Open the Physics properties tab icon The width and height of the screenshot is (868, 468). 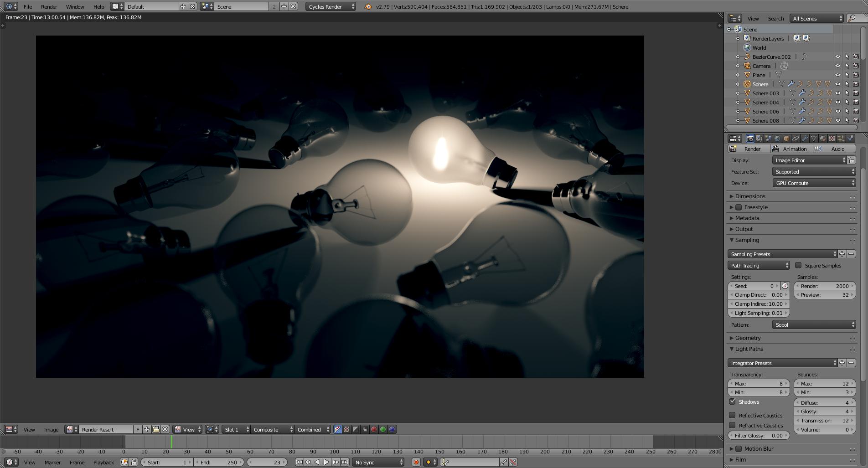pyautogui.click(x=850, y=139)
